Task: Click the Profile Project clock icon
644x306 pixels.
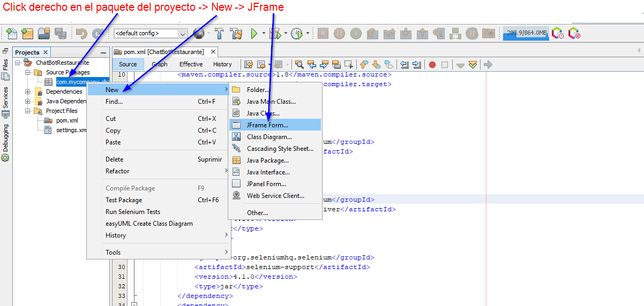Action: [x=296, y=33]
